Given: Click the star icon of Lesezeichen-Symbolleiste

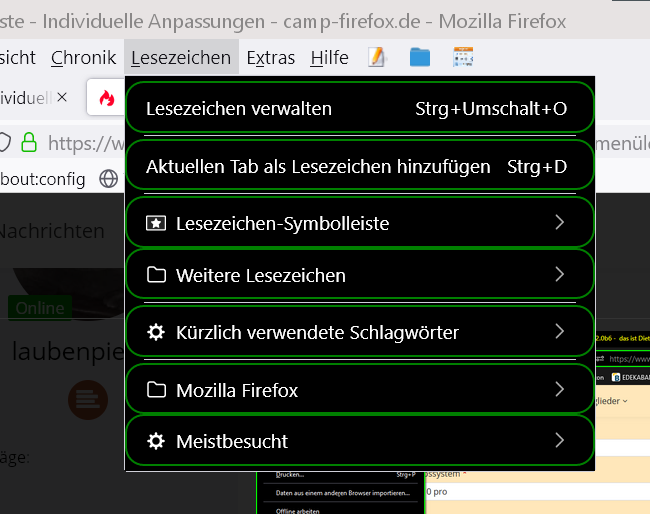Looking at the screenshot, I should coord(156,223).
